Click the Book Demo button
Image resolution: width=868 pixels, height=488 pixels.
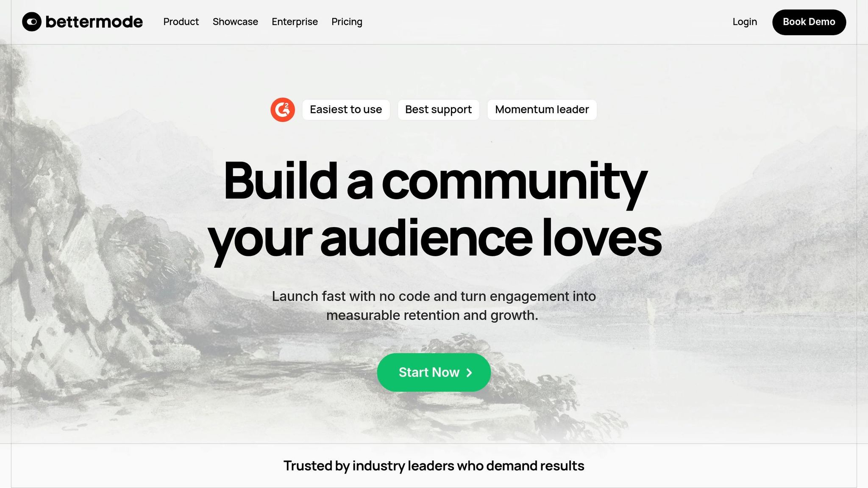click(809, 22)
